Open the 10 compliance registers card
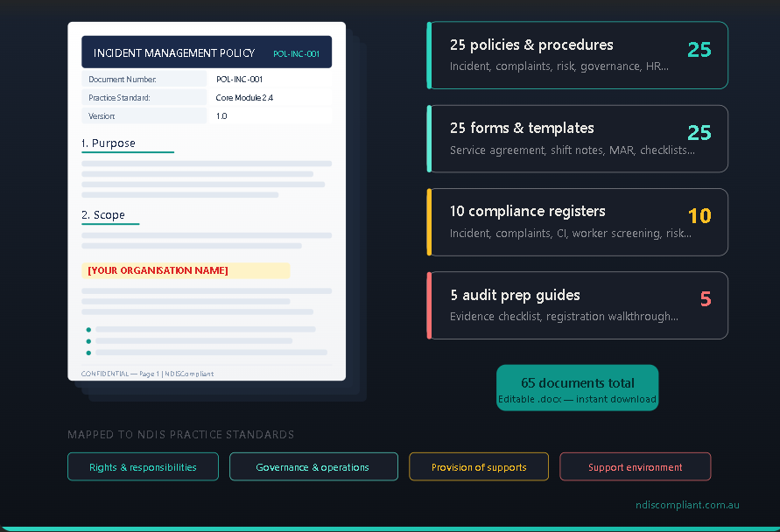This screenshot has width=780, height=532. [578, 222]
